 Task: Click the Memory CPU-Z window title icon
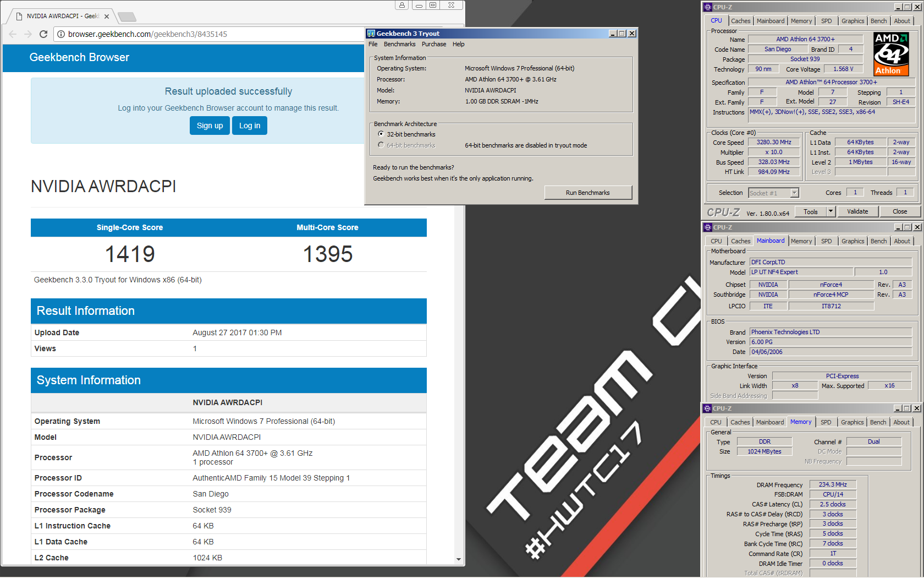click(708, 408)
